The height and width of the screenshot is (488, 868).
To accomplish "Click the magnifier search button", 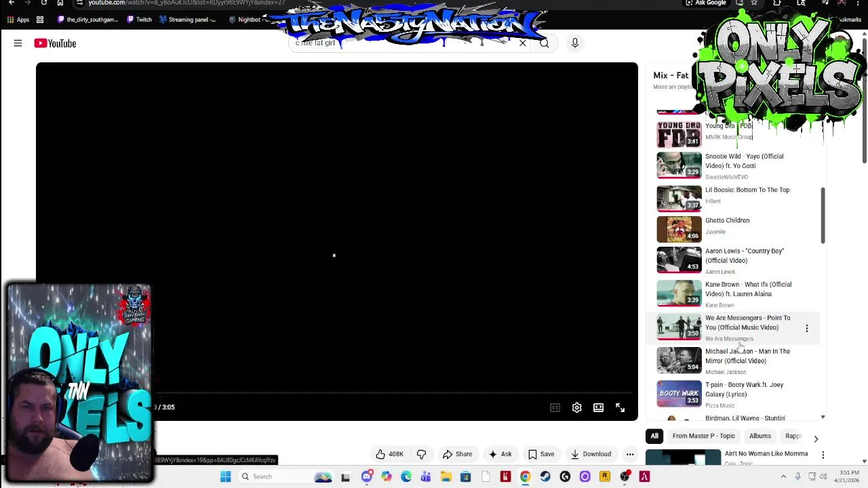I will pos(545,43).
